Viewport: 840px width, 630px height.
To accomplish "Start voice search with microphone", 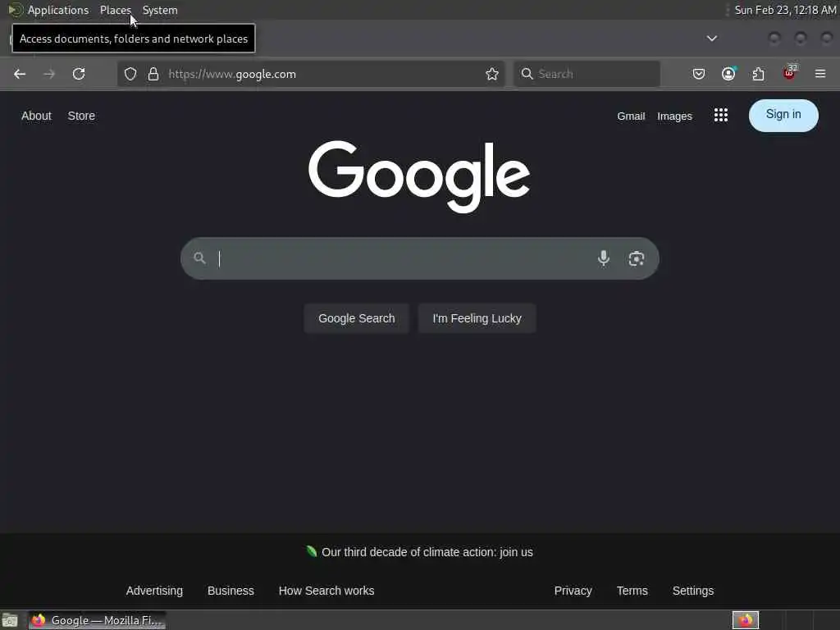I will click(x=604, y=258).
